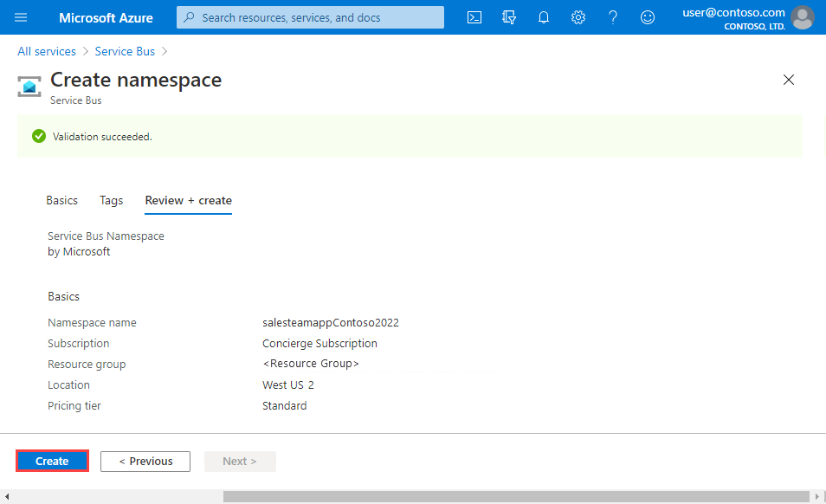Open portal Settings gear
826x504 pixels.
point(578,17)
